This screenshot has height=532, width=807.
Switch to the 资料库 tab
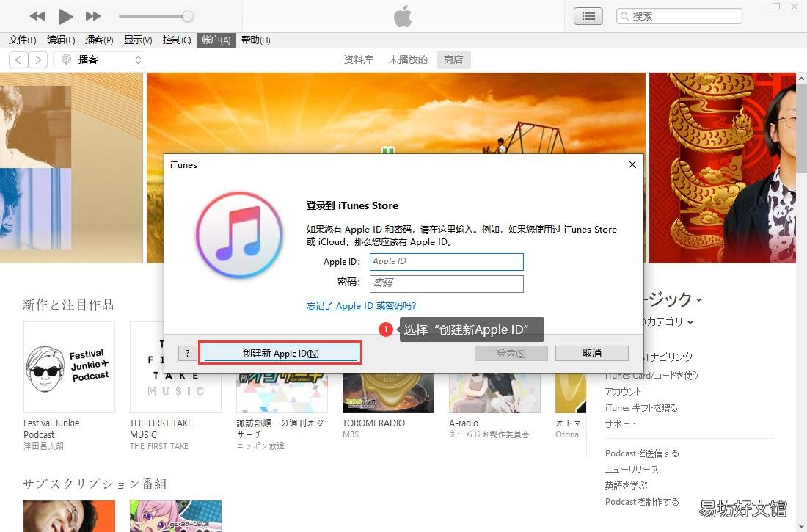click(358, 59)
